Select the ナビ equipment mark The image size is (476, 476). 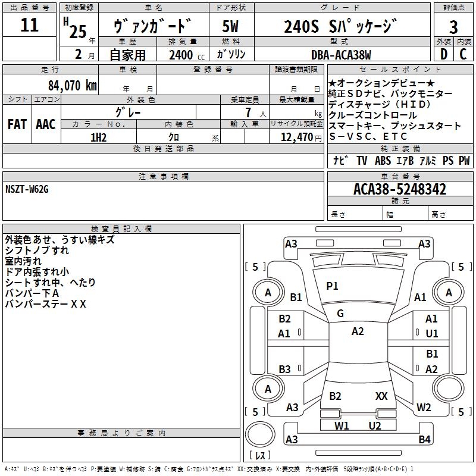click(340, 160)
